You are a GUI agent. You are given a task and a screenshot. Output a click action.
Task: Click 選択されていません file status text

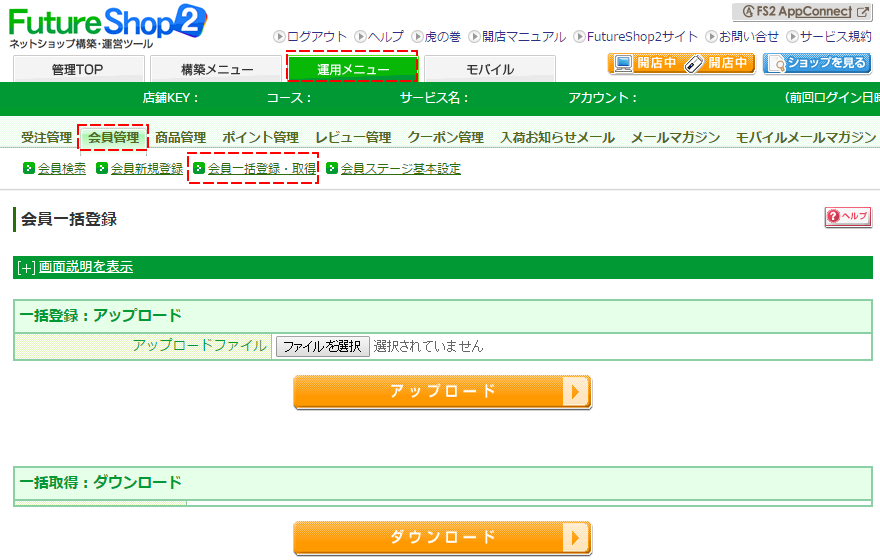pos(428,346)
